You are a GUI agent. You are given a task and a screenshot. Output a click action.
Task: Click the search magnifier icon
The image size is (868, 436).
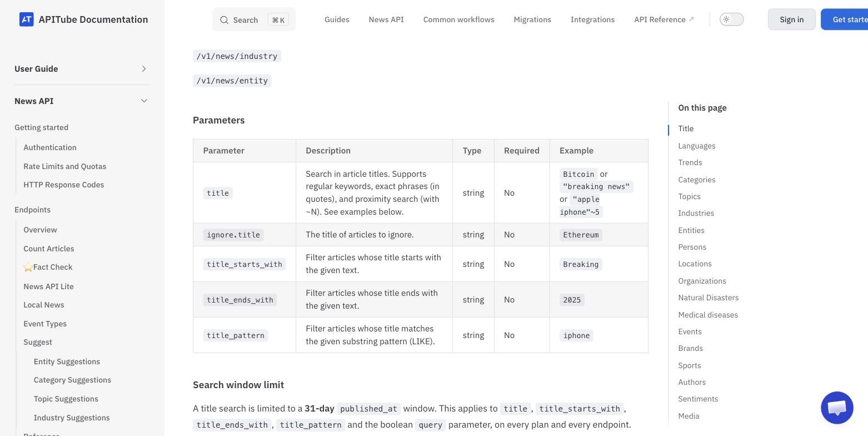click(224, 20)
